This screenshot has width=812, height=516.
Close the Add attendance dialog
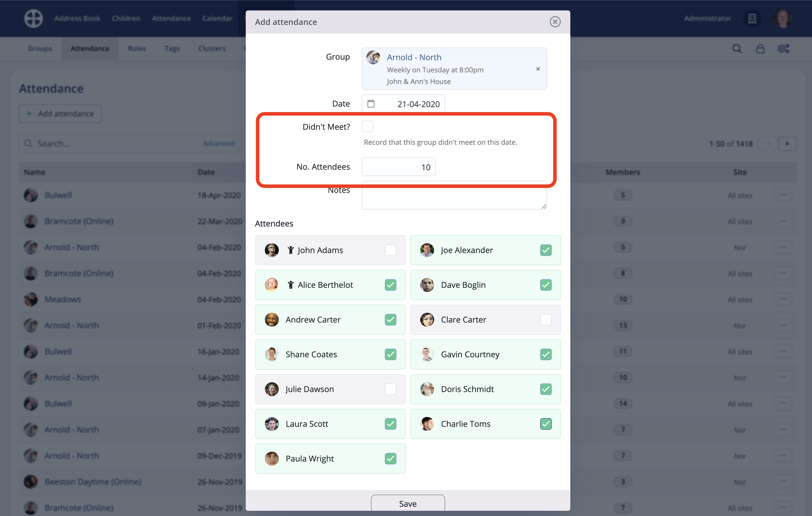(555, 22)
